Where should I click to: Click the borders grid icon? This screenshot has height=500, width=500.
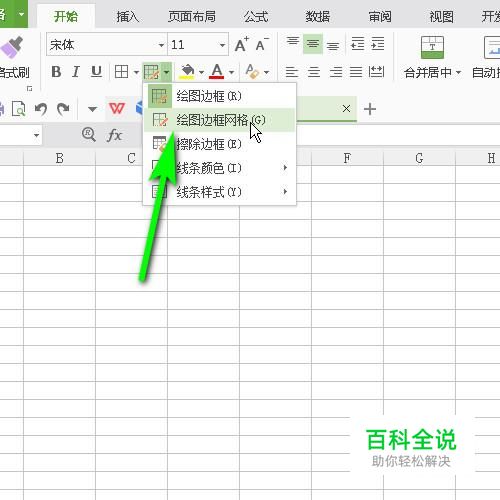(121, 72)
